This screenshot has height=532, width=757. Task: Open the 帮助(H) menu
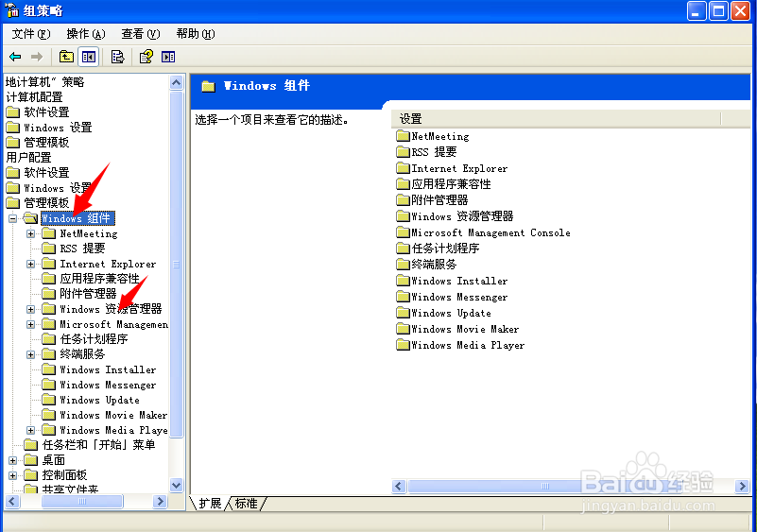coord(196,34)
